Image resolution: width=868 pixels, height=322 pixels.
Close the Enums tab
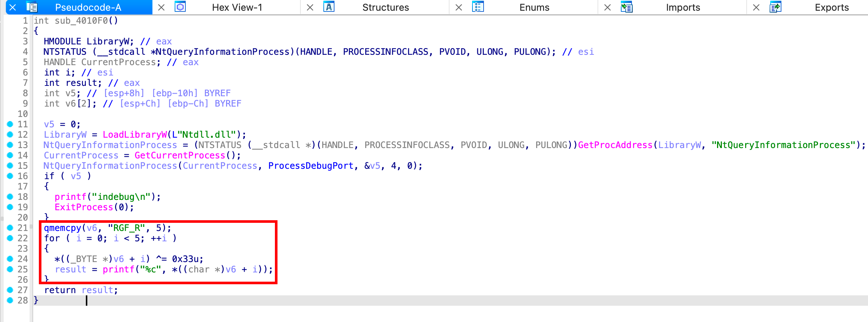pyautogui.click(x=459, y=7)
